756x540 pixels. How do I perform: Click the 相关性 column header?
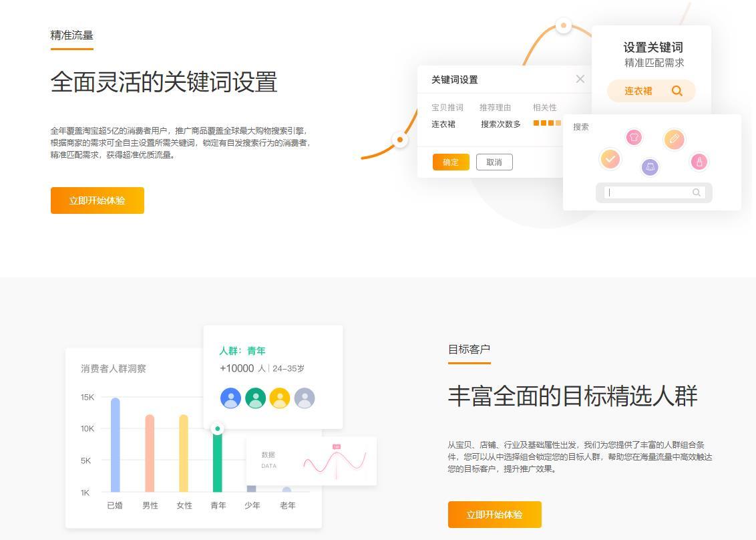click(545, 107)
